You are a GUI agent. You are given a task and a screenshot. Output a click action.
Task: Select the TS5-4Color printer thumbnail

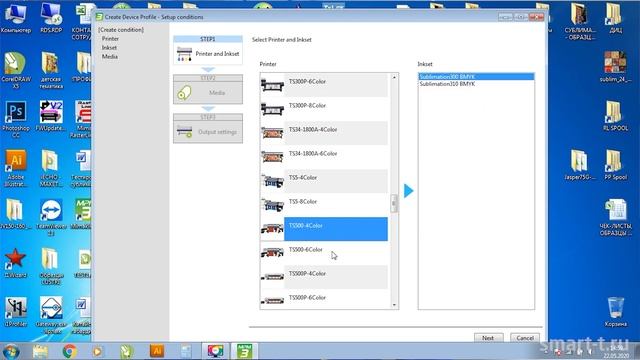pos(272,181)
